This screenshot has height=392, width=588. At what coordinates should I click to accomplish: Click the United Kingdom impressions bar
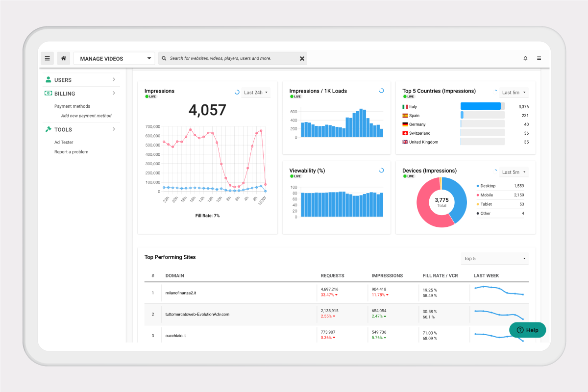point(483,142)
